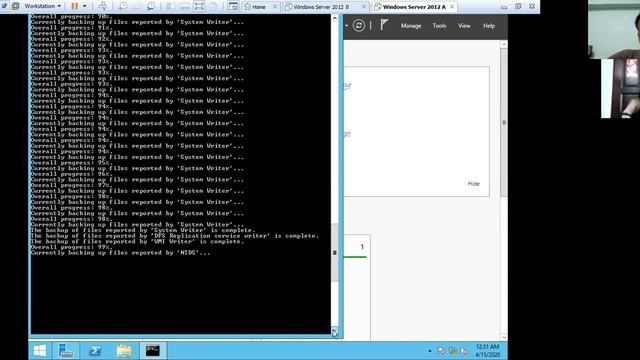Click the 'NTDS' backup status line
640x360 pixels.
[121, 253]
